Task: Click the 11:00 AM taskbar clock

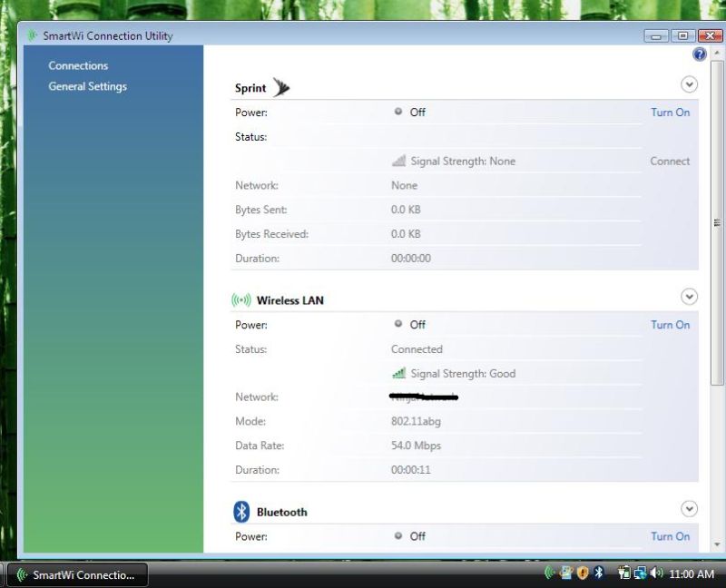Action: click(692, 574)
